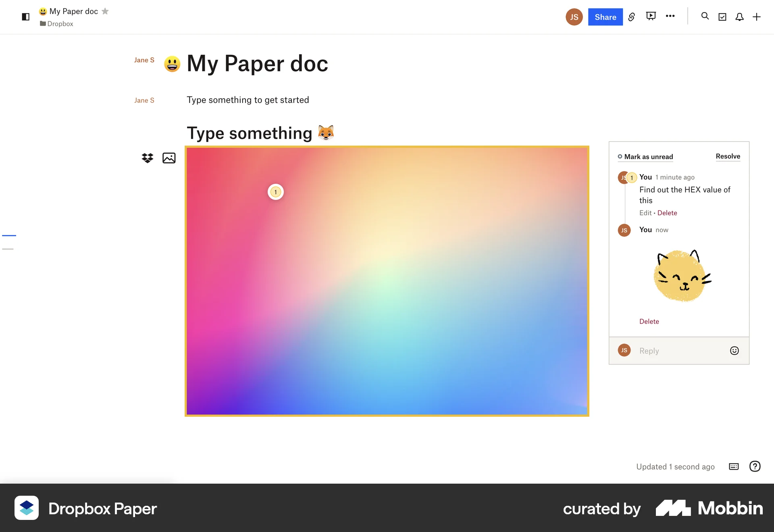Start presentation mode via the present icon
774x532 pixels.
(651, 16)
